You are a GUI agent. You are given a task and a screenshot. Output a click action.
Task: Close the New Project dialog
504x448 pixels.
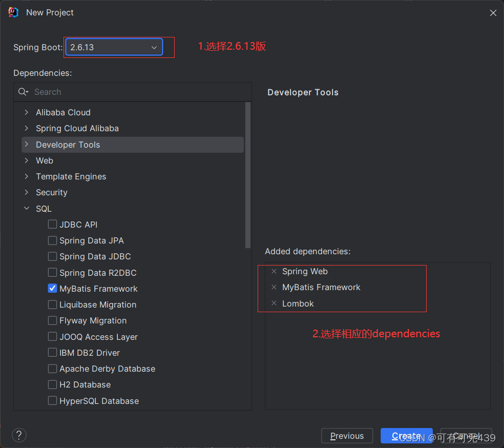point(493,13)
